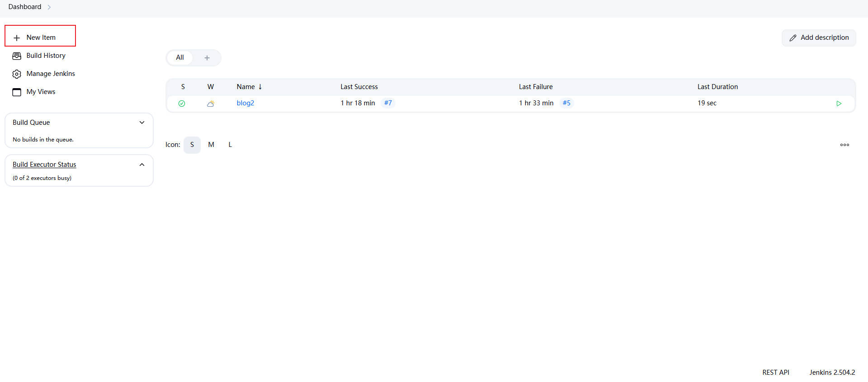Sort the table by Name column header
Screen dimensions: 868x382
pyautogui.click(x=246, y=87)
